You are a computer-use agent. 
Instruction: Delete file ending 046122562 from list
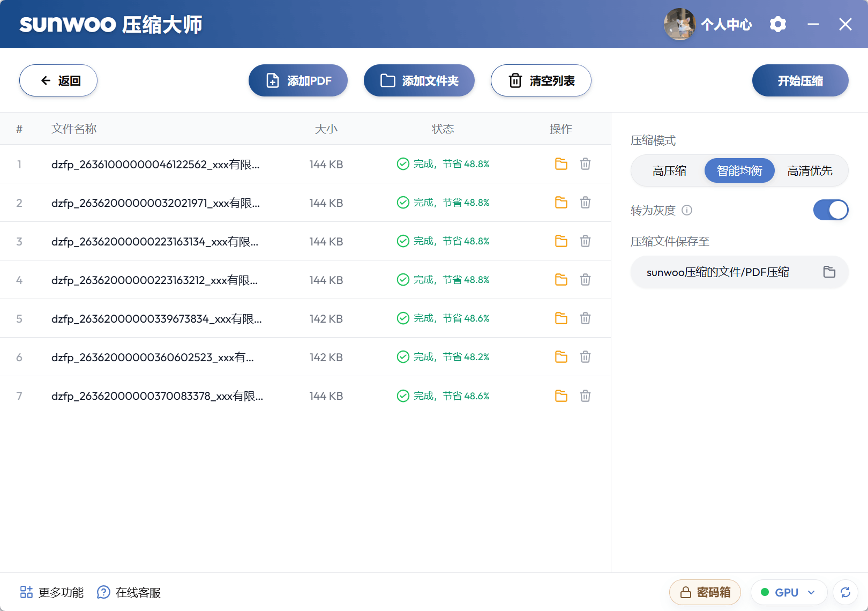click(585, 164)
